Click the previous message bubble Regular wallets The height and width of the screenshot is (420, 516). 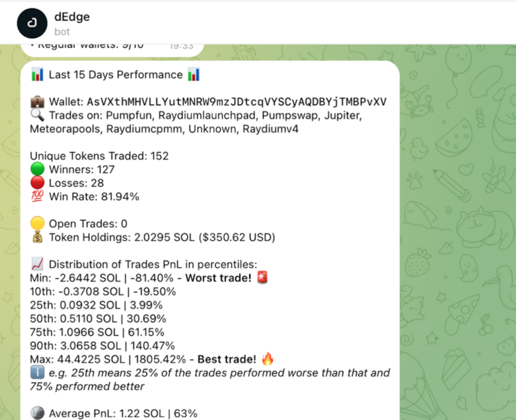[112, 49]
